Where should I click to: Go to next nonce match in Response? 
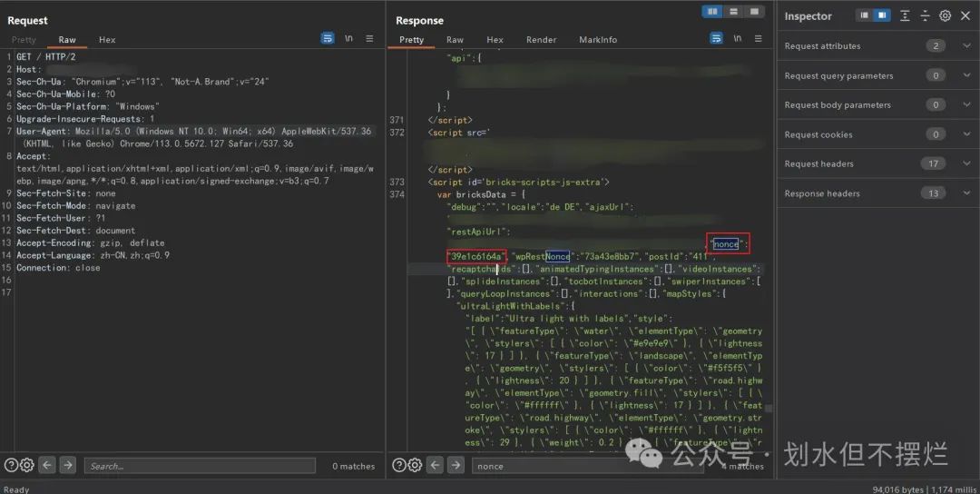click(x=456, y=465)
